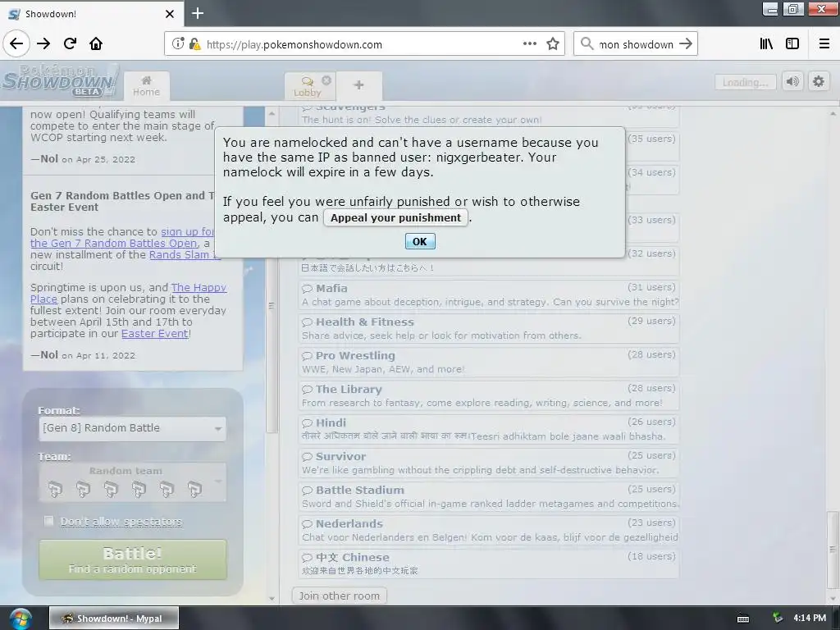
Task: Click the Loading... username button
Action: 745,82
